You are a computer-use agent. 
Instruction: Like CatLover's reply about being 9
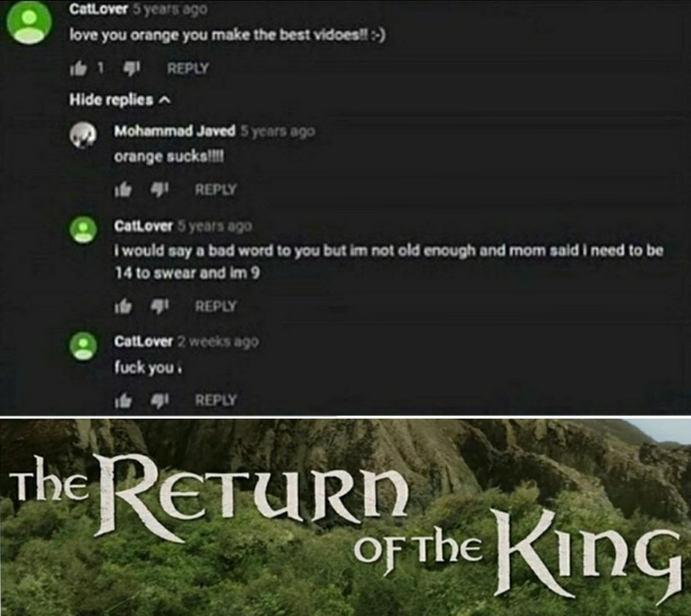coord(123,306)
